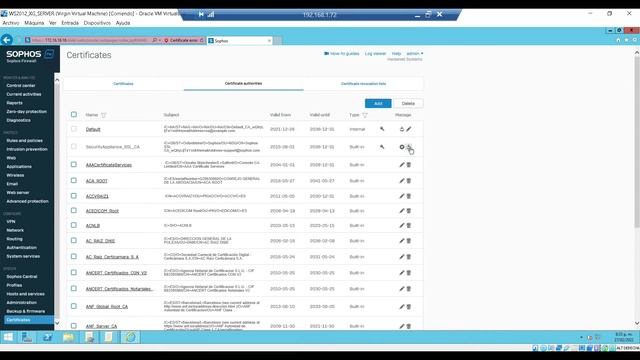Tick checkbox for AC_RAIZ_DNIE
This screenshot has height=360, width=640.
coord(74,240)
